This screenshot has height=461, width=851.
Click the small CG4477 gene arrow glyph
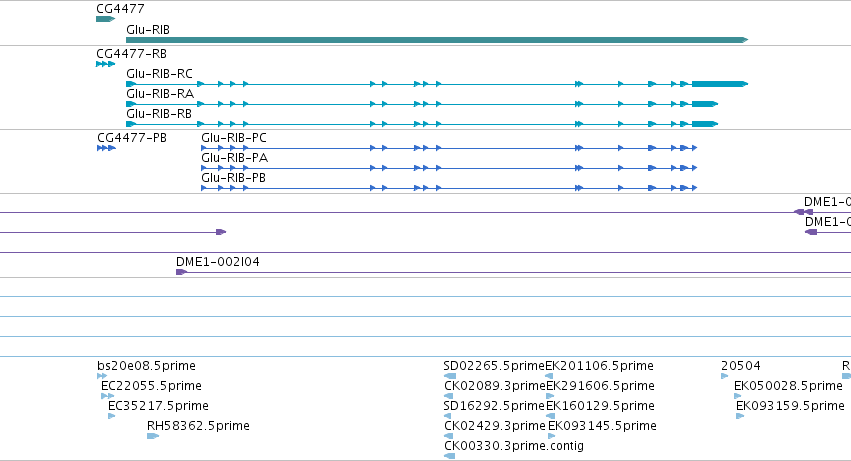tap(105, 19)
